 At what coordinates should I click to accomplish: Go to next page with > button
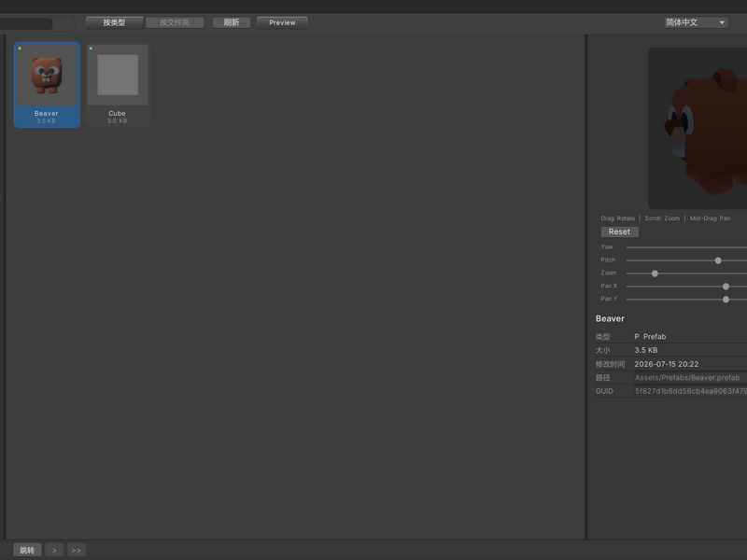[54, 550]
